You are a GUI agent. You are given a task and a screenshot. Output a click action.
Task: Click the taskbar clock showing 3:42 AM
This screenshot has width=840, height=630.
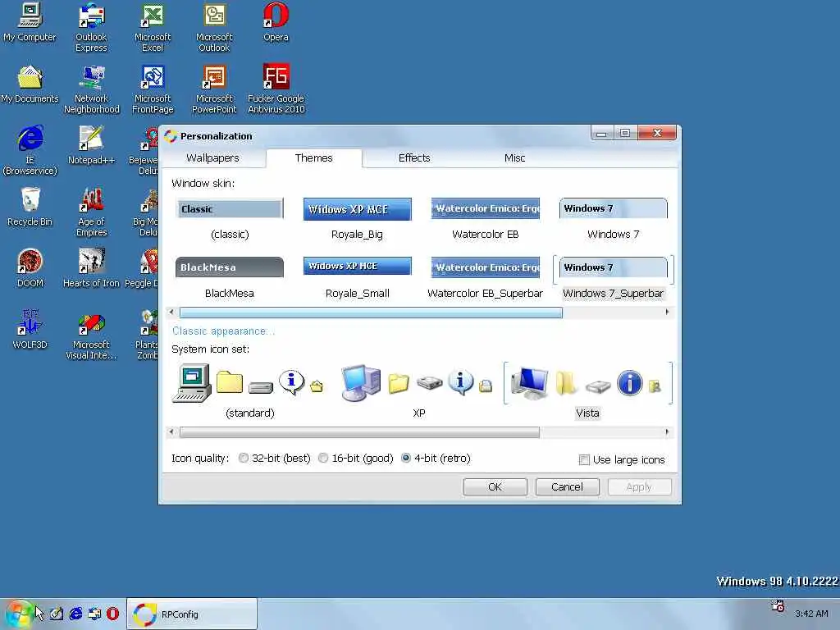pyautogui.click(x=811, y=614)
